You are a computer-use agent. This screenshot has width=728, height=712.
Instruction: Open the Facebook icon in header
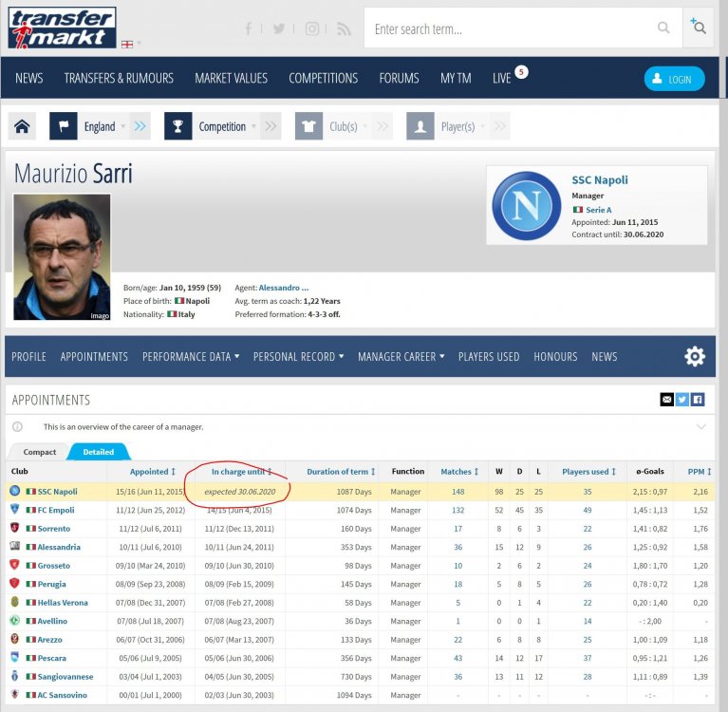pyautogui.click(x=249, y=28)
